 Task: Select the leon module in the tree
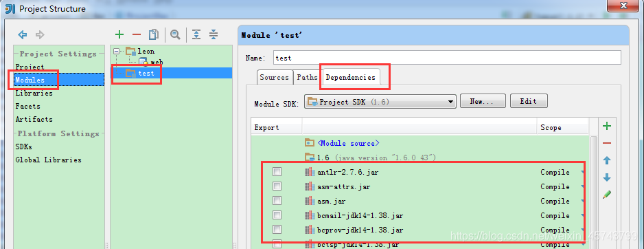click(x=146, y=51)
